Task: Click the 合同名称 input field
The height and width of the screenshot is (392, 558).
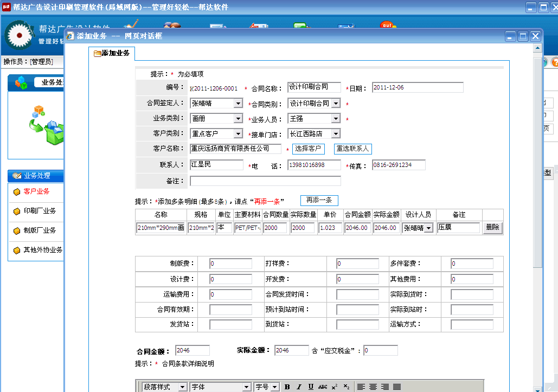Action: pos(314,87)
